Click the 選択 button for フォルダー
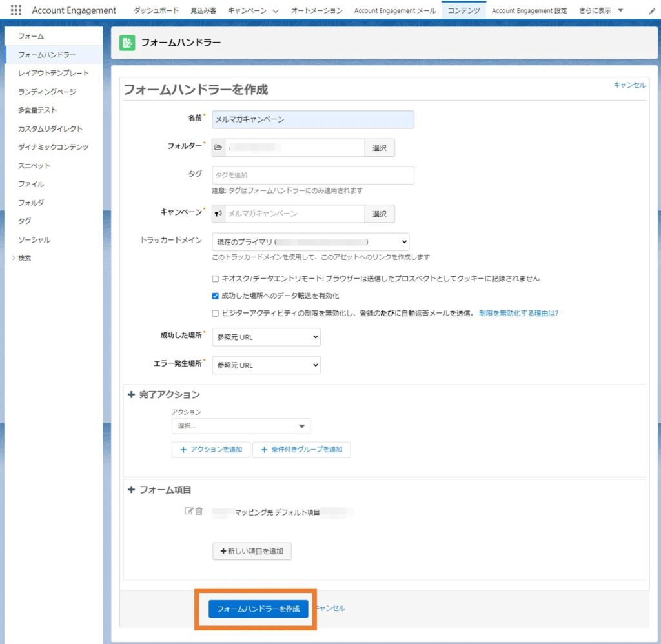The width and height of the screenshot is (661, 644). pos(380,148)
